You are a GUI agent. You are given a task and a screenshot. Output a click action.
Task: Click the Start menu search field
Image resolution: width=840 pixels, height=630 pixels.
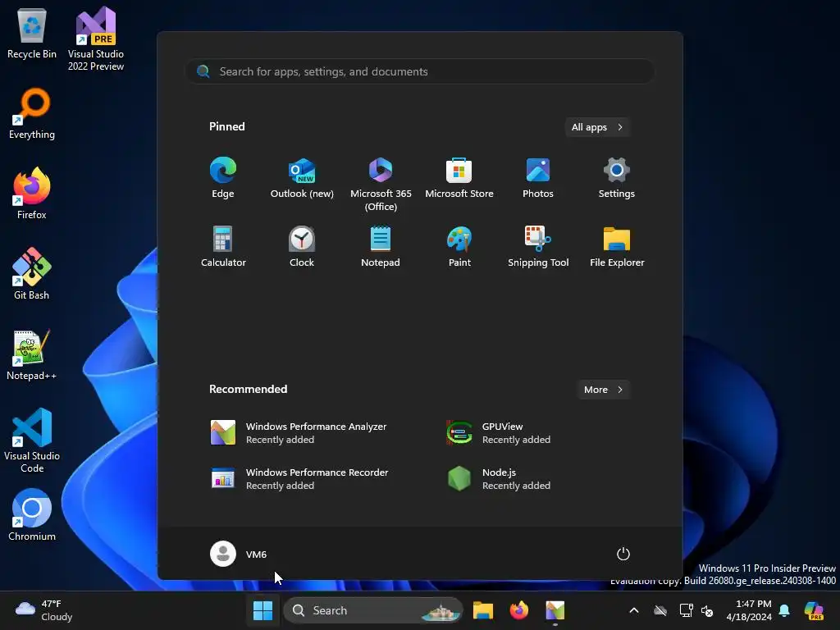420,71
